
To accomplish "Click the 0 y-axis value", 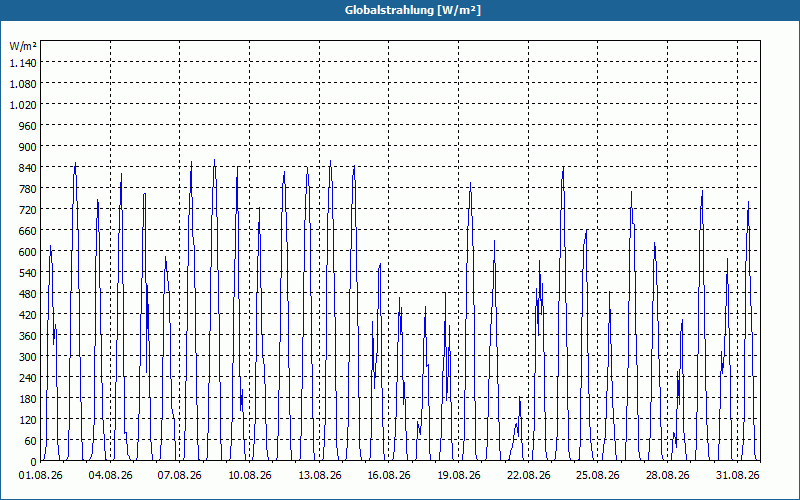I will 34,462.
